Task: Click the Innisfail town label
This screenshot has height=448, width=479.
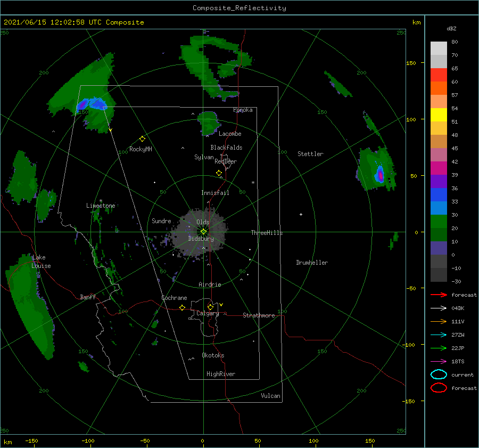Action: point(215,193)
